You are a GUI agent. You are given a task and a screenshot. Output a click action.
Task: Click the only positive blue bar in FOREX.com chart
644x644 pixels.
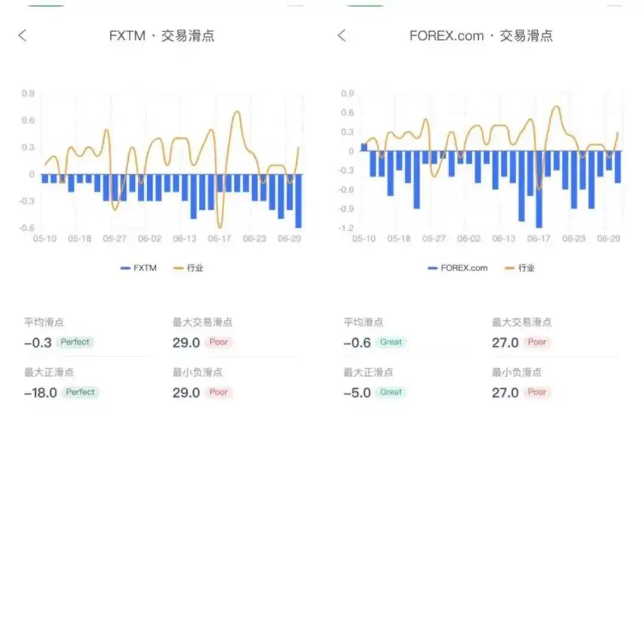coord(364,147)
